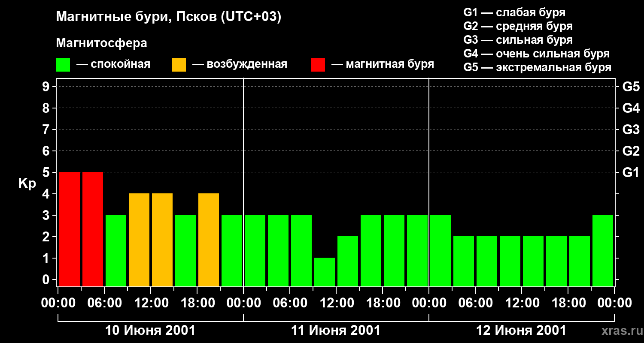
Task: Click the Kp axis value 5
Action: (x=47, y=172)
